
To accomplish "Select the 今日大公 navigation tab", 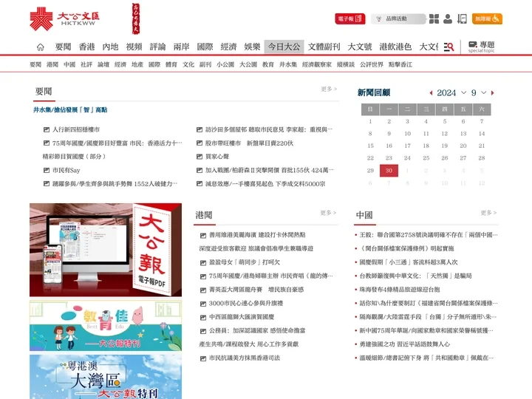I will 284,47.
